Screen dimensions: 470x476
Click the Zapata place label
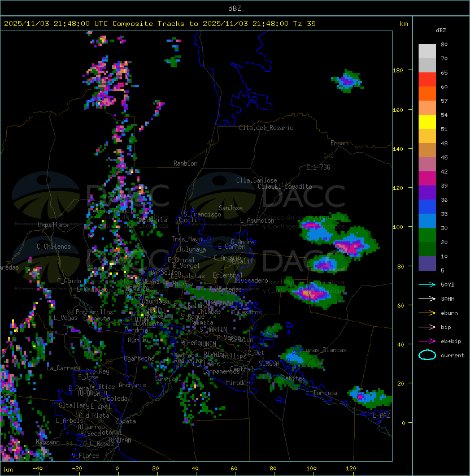[125, 421]
